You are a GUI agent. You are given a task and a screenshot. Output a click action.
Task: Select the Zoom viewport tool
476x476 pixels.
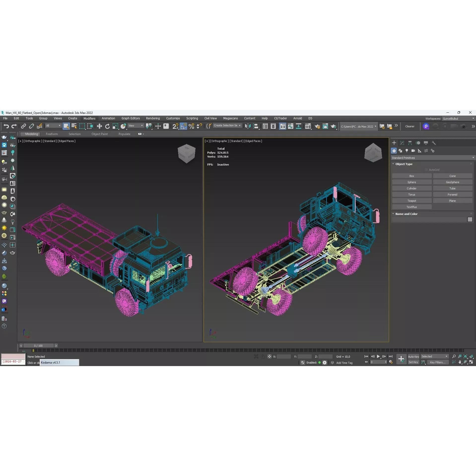(454, 357)
